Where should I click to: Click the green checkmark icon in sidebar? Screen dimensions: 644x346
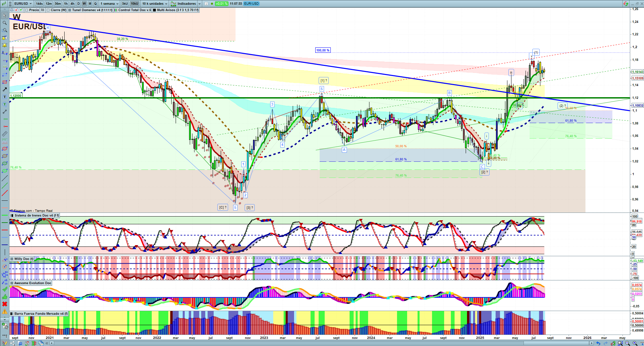4,289
